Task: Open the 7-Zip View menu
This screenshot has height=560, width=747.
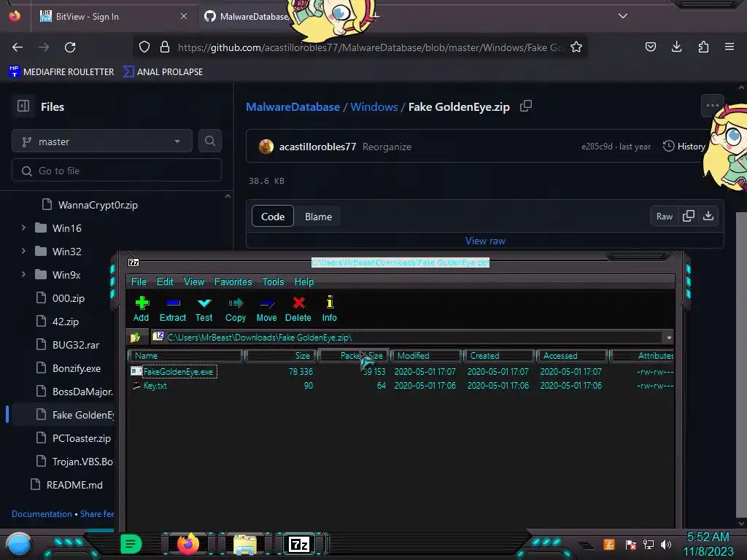Action: click(x=194, y=281)
